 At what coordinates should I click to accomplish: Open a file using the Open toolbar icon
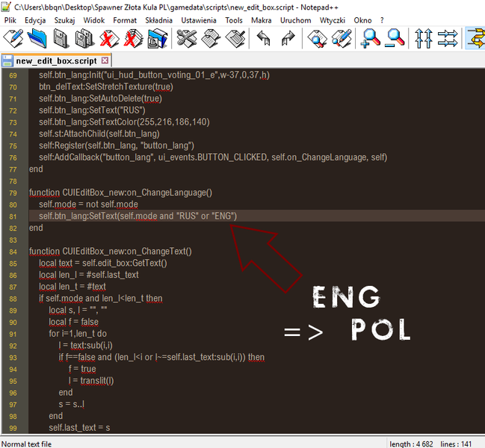[x=37, y=38]
